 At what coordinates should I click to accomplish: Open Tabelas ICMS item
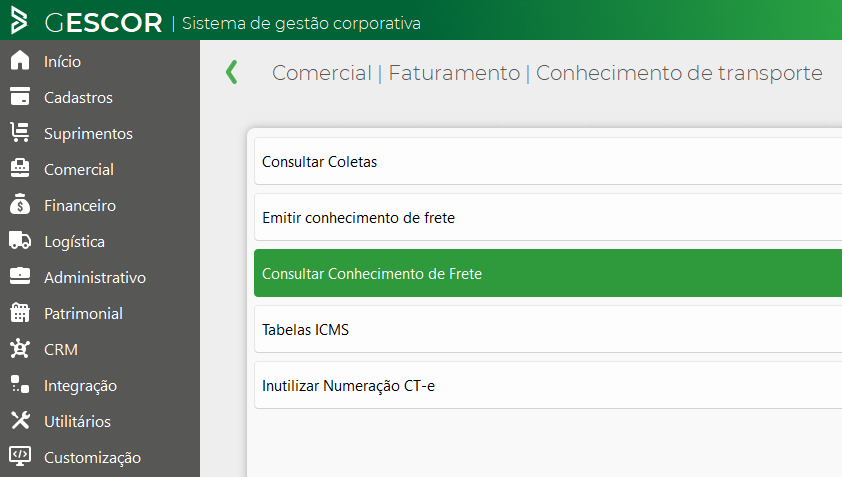(548, 329)
